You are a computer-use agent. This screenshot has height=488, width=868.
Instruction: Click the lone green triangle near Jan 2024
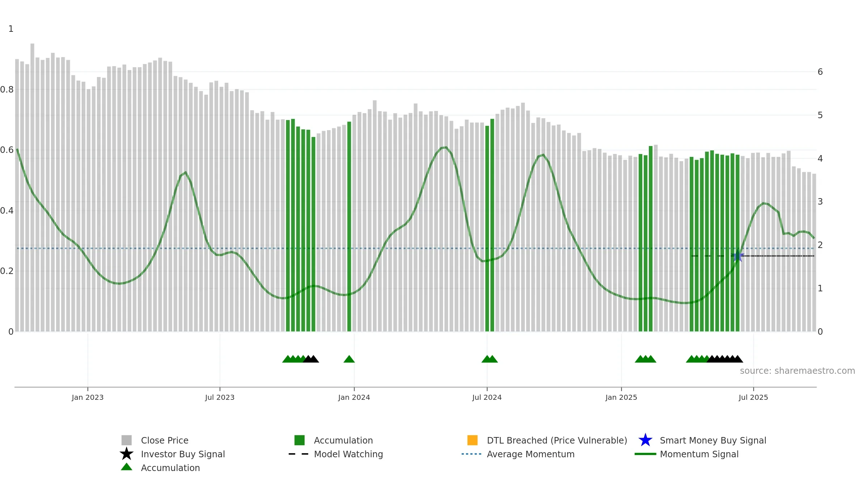349,359
